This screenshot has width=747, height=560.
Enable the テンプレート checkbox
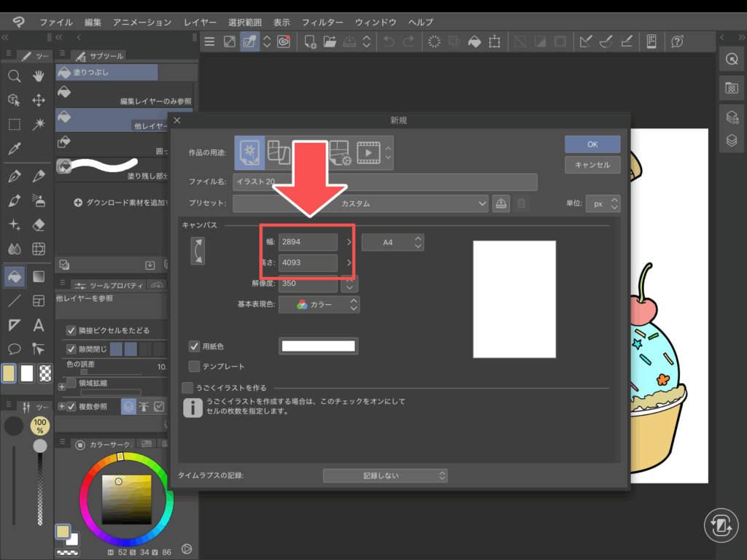(195, 366)
